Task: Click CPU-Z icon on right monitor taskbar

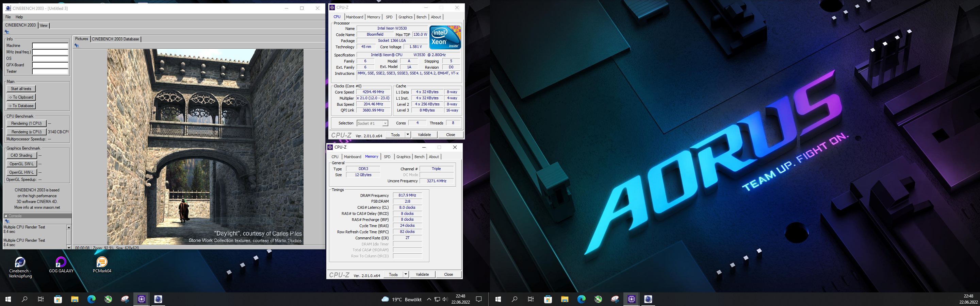Action: click(632, 299)
